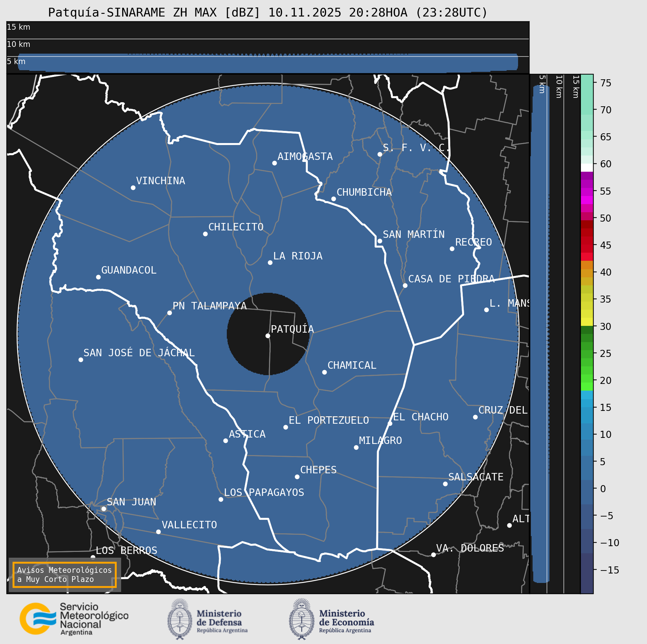647x644 pixels.
Task: Open the Avisos Meteorológicos a Muy Corto Plazo box
Action: (x=64, y=575)
